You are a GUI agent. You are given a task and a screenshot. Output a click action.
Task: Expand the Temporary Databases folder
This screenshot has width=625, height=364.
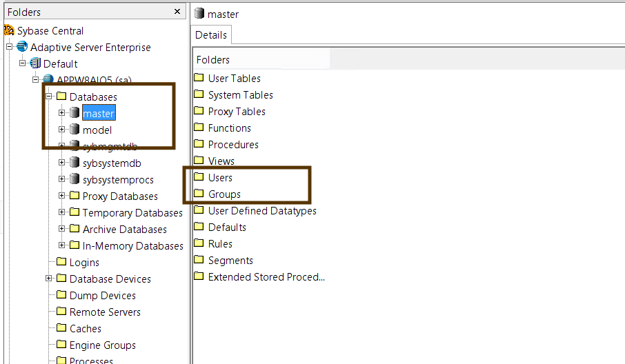pyautogui.click(x=62, y=212)
